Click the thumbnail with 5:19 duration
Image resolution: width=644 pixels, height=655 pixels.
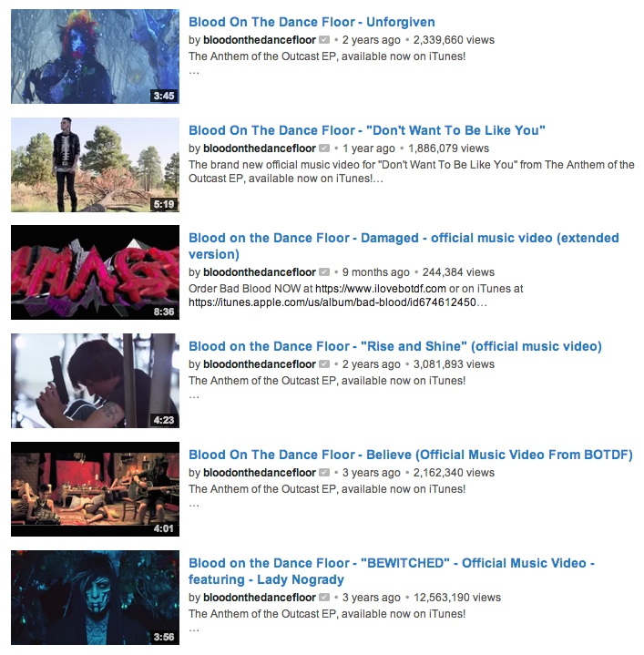96,165
